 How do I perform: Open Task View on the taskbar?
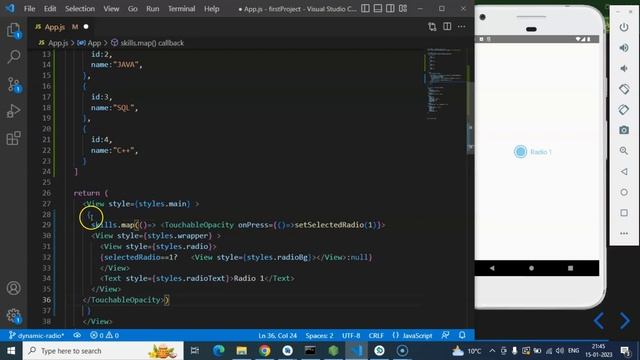(x=195, y=351)
